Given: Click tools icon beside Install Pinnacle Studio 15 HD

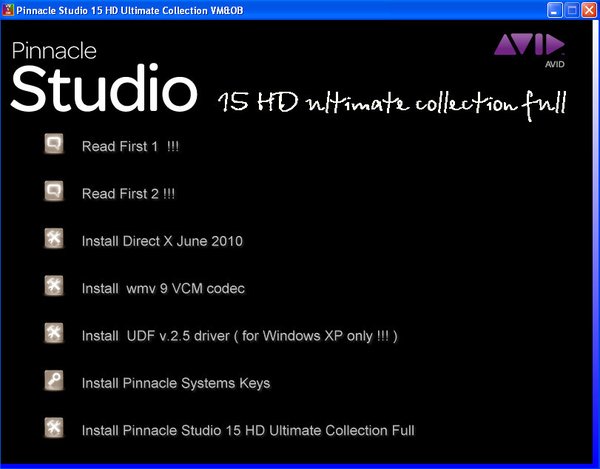Looking at the screenshot, I should pyautogui.click(x=54, y=428).
